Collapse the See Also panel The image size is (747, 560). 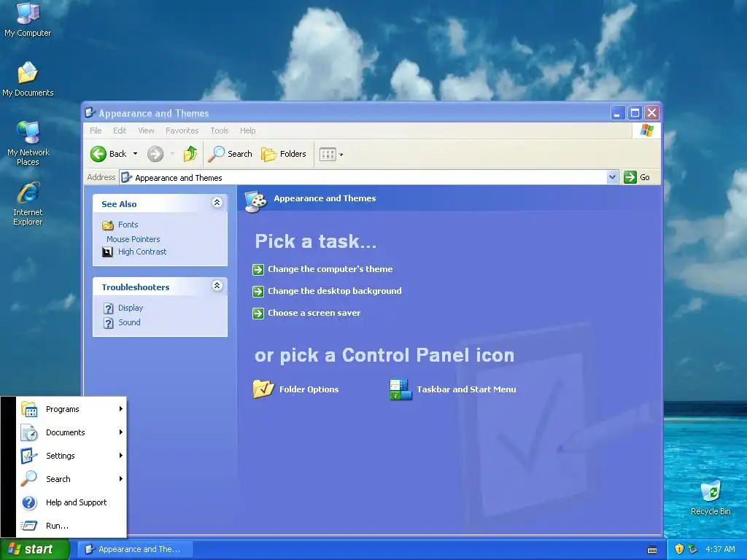click(217, 203)
